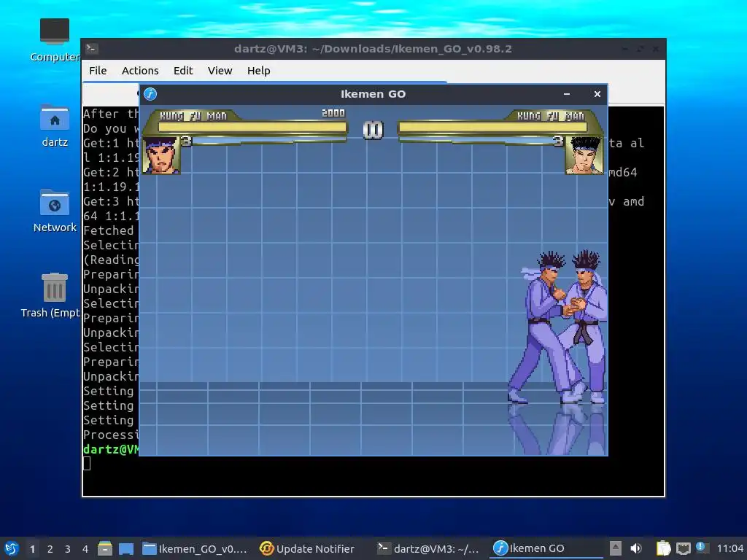Click the Ikemen GO window app icon

[150, 94]
